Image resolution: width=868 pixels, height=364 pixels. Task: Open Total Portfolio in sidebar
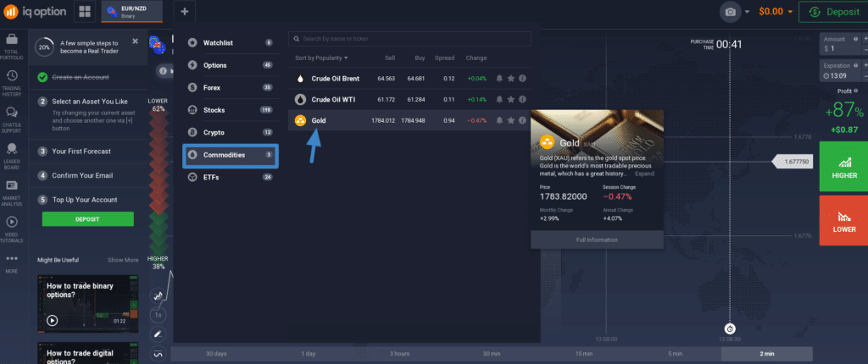(12, 47)
